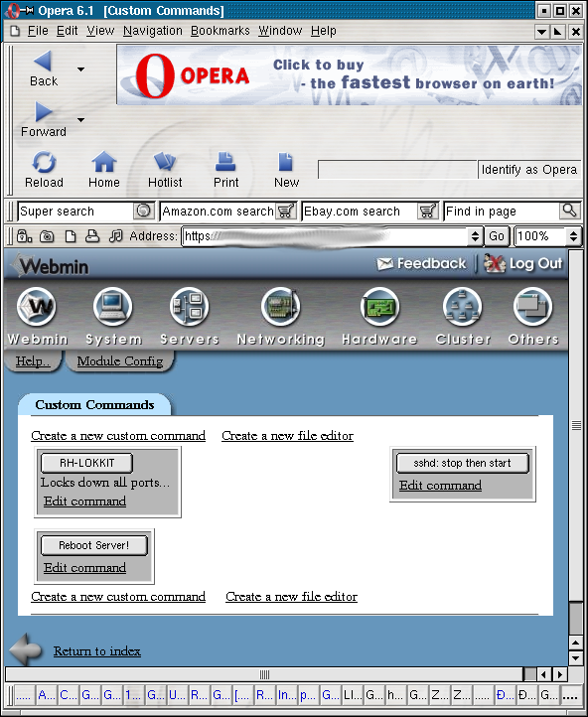The width and height of the screenshot is (588, 717).
Task: Print the current page
Action: (x=225, y=170)
